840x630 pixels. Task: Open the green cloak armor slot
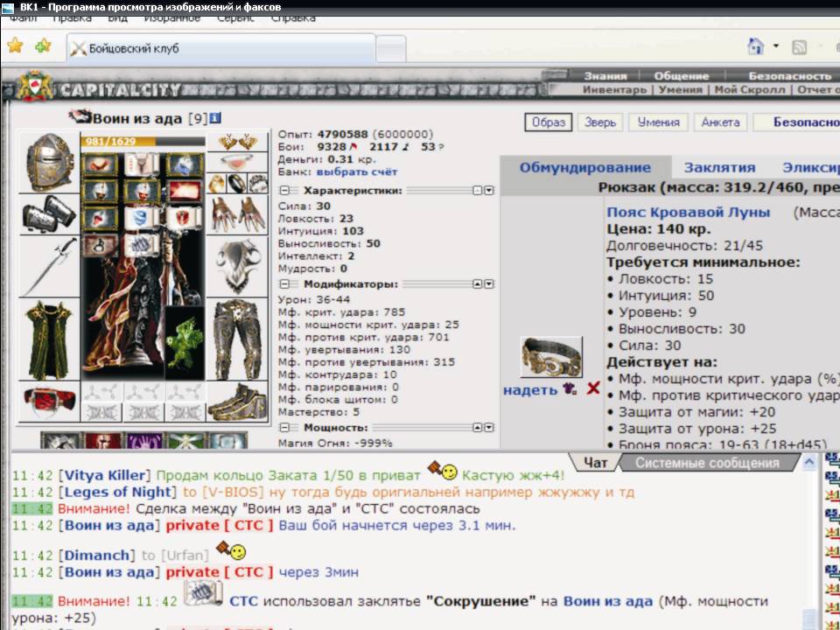coord(49,339)
